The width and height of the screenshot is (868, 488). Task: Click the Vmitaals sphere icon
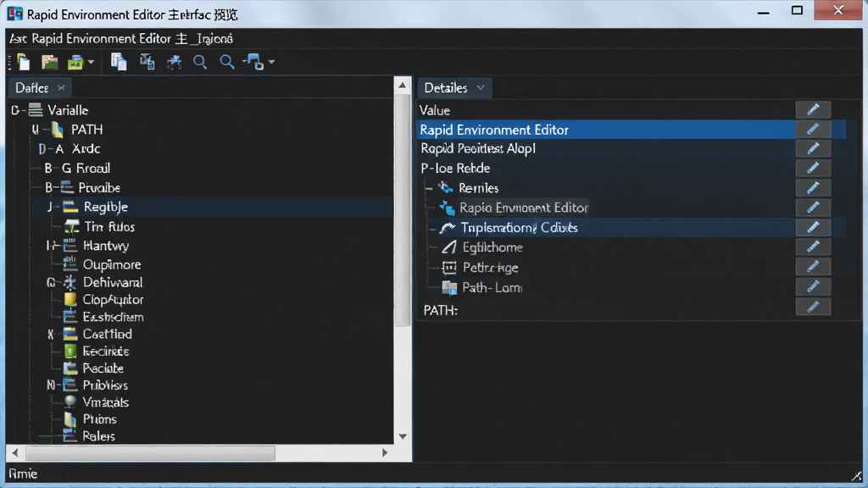pyautogui.click(x=70, y=402)
